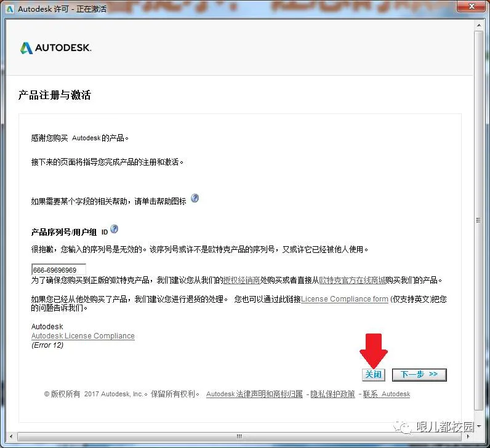The width and height of the screenshot is (490, 448).
Task: Click the horizontal scrollbar right arrow
Action: tap(468, 436)
